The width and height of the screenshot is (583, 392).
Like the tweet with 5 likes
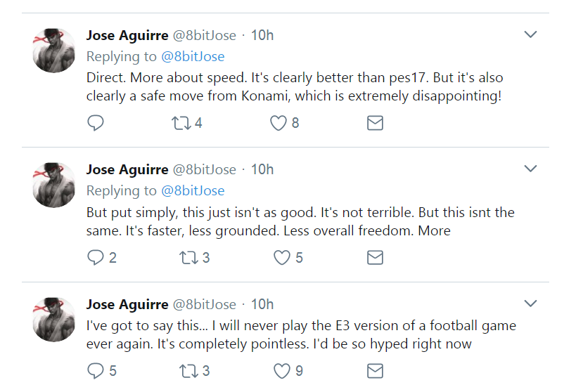click(x=282, y=258)
